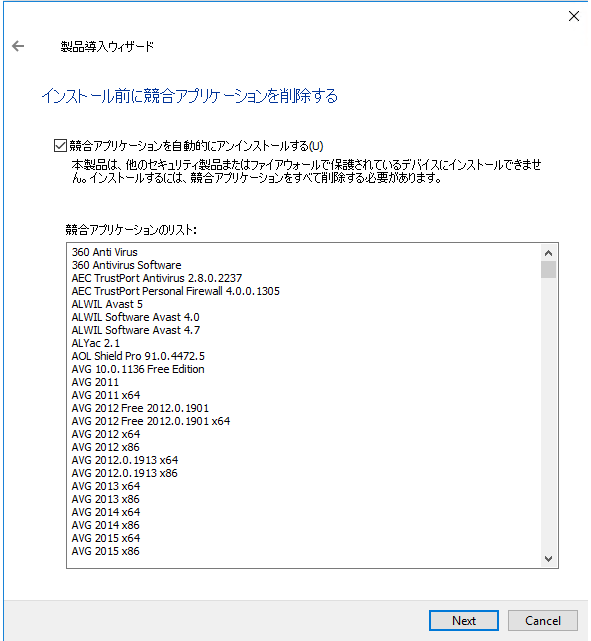Select 'AVG 2012 x86' entry
Screen dimensions: 591x641
(105, 447)
